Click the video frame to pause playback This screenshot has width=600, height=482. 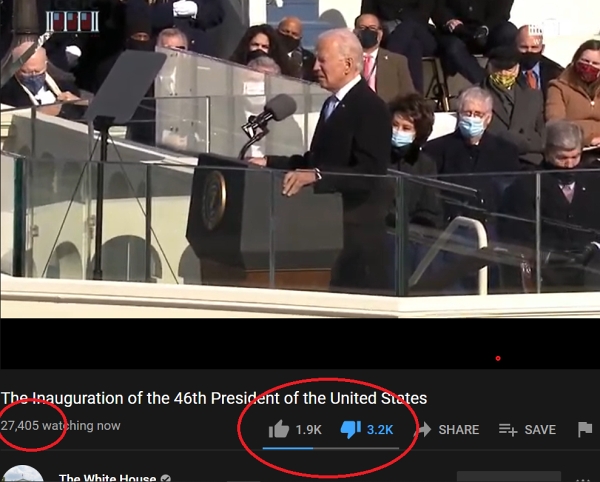[x=300, y=159]
